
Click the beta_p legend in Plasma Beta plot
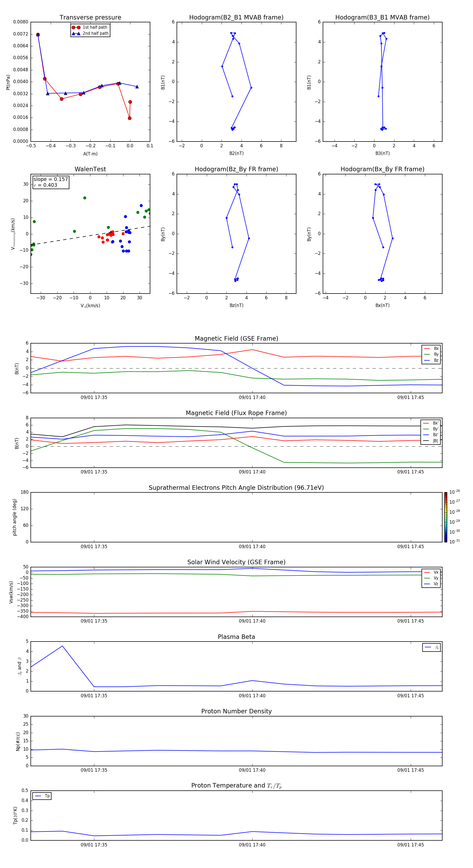[x=431, y=647]
